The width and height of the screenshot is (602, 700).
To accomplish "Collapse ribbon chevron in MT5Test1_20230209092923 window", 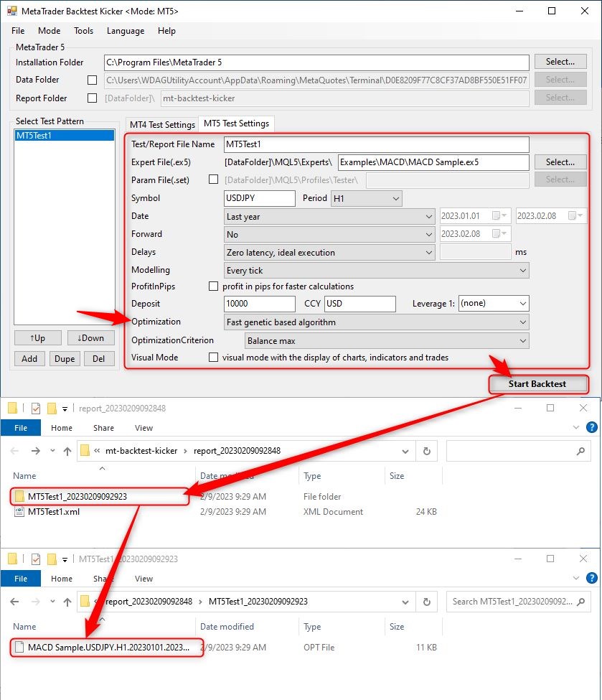I will [x=575, y=579].
